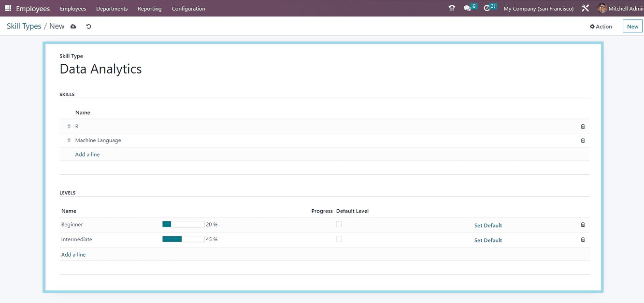Discard changes with the undo arrow icon
The image size is (644, 303).
tap(88, 27)
